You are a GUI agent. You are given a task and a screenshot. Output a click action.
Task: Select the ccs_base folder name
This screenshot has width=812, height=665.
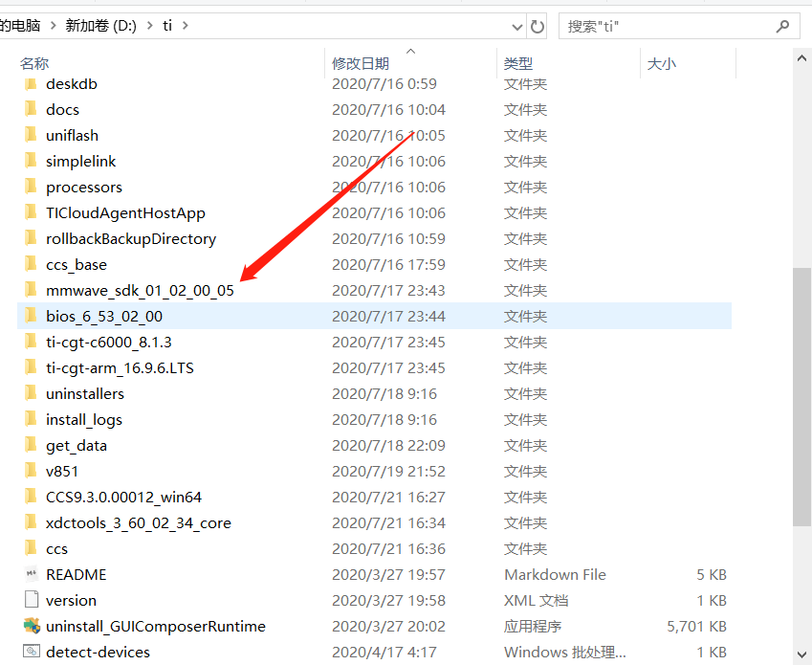(x=77, y=265)
